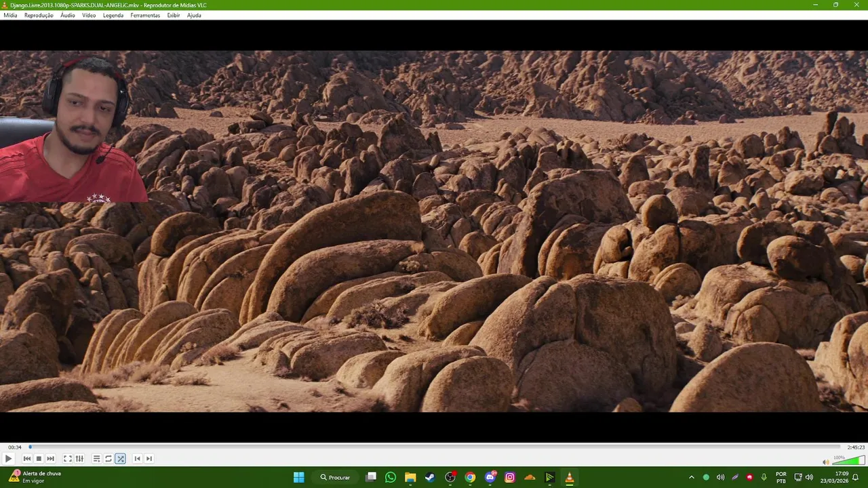Screen dimensions: 868x488
Task: Open the green play-arrow app on taskbar
Action: (x=550, y=477)
